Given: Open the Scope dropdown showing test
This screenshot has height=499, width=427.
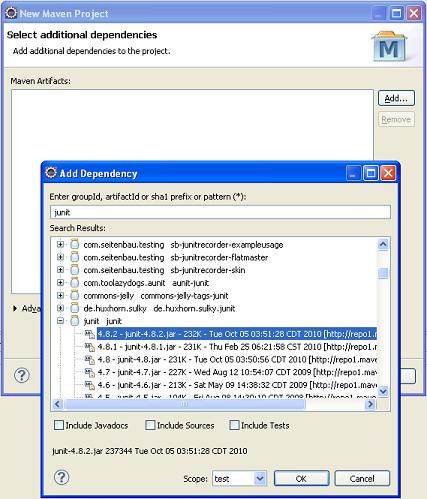Looking at the screenshot, I should click(260, 479).
